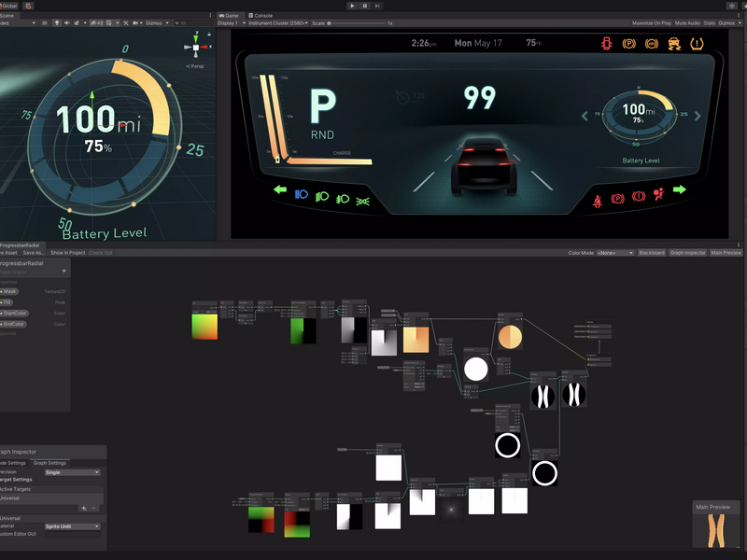Click Show In Project button
747x560 pixels.
click(67, 253)
